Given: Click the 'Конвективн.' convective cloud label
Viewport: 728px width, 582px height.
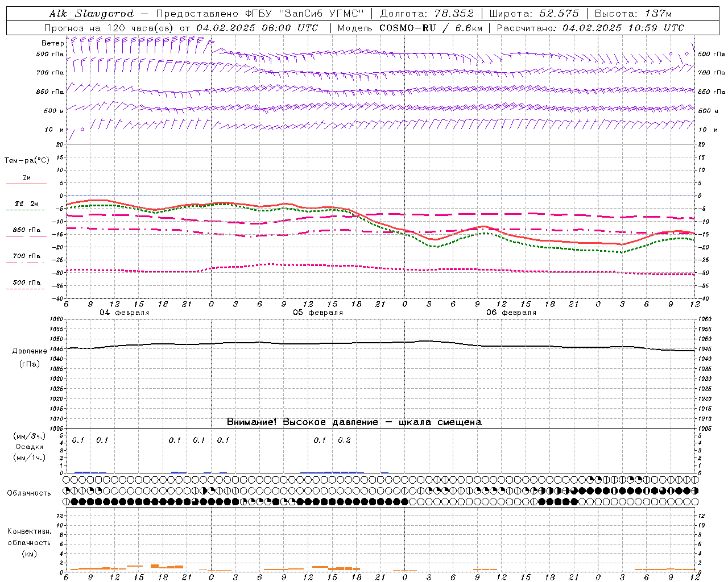Looking at the screenshot, I should point(29,531).
